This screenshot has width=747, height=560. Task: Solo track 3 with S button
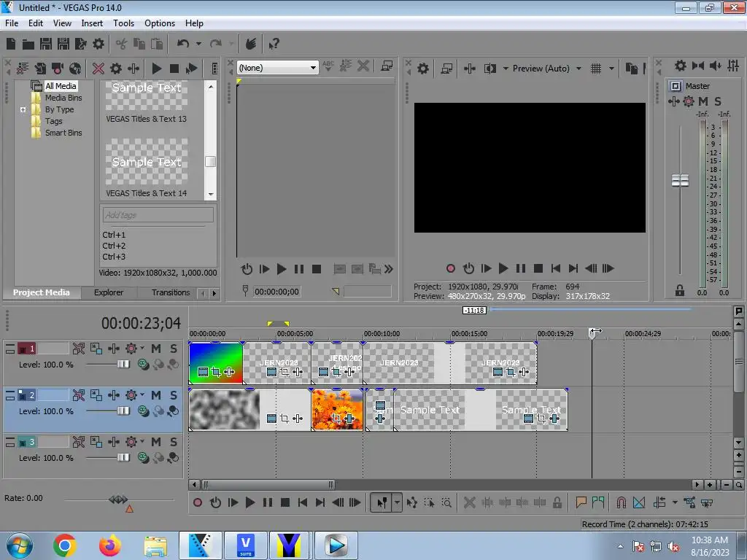click(x=174, y=442)
